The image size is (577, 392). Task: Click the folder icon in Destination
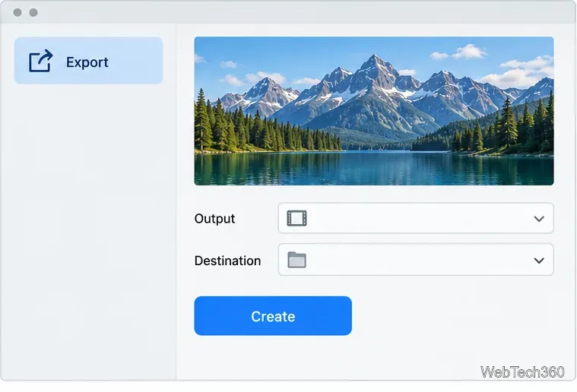(x=297, y=260)
